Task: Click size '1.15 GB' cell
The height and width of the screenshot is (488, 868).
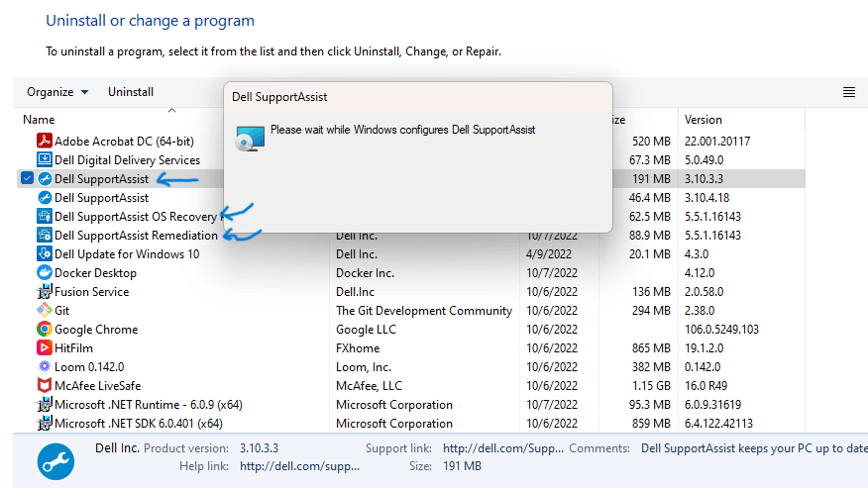Action: (x=651, y=386)
